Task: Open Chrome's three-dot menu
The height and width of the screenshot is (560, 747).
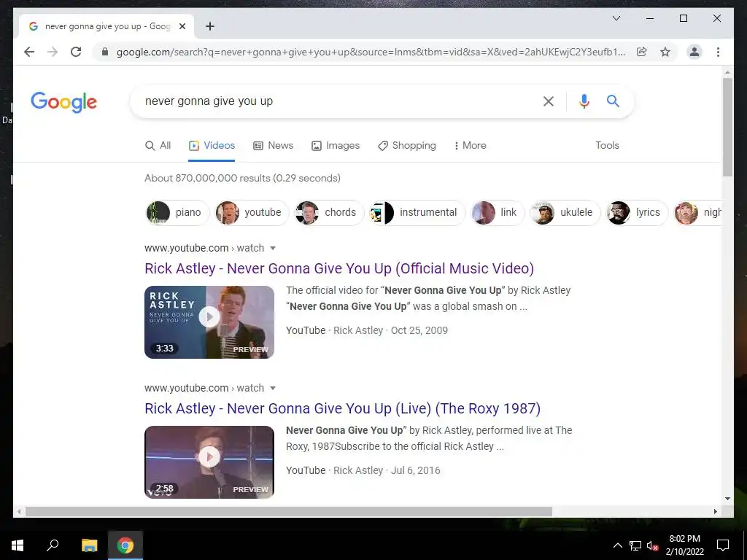Action: [x=718, y=52]
